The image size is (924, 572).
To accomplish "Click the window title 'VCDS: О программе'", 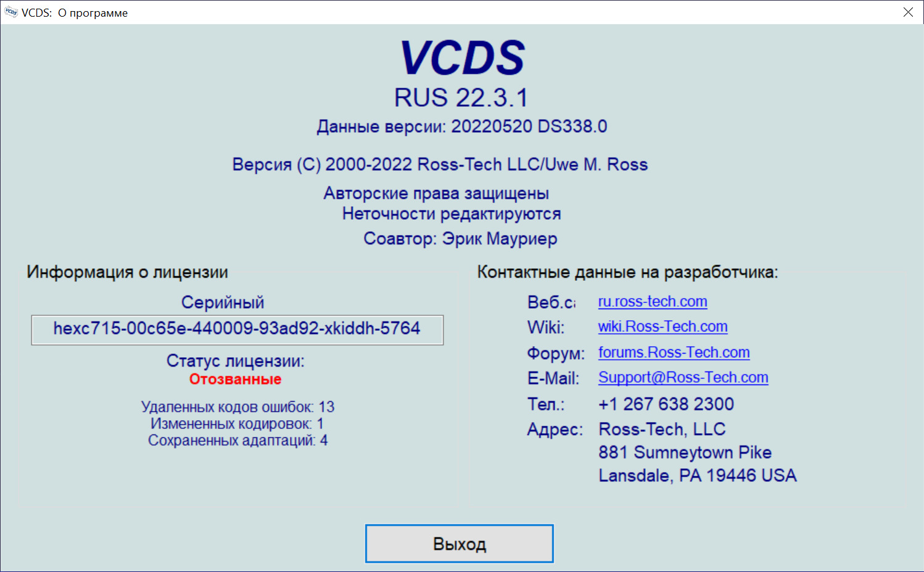I will coord(75,13).
